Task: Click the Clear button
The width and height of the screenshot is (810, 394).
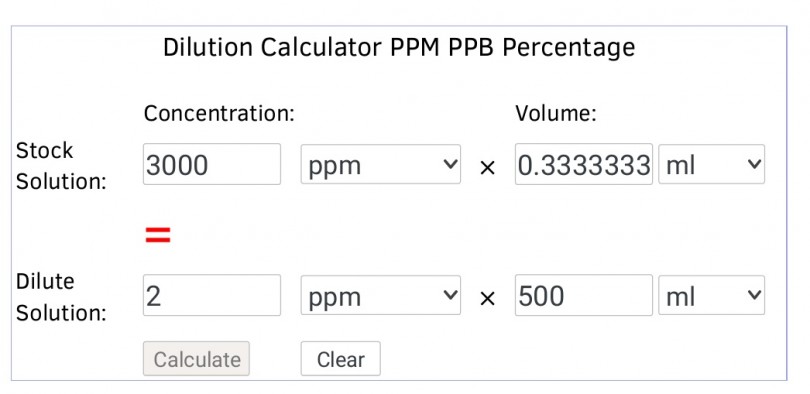Action: tap(340, 359)
